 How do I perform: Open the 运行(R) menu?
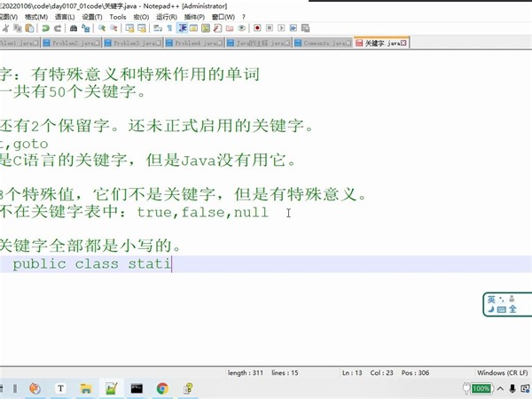coord(167,17)
